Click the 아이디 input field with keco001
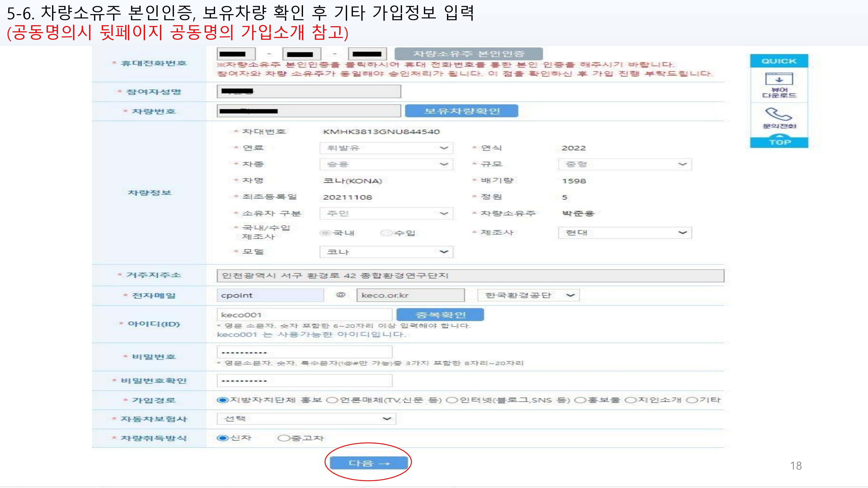The width and height of the screenshot is (868, 488). tap(304, 315)
